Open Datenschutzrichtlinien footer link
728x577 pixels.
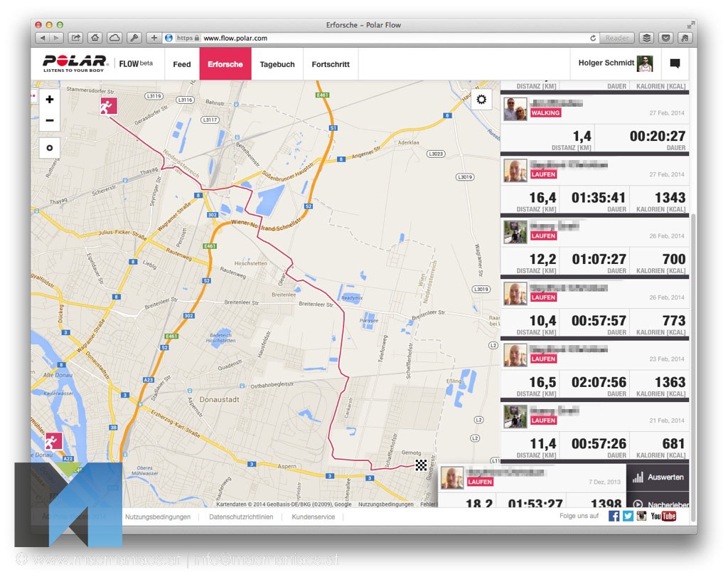(241, 517)
